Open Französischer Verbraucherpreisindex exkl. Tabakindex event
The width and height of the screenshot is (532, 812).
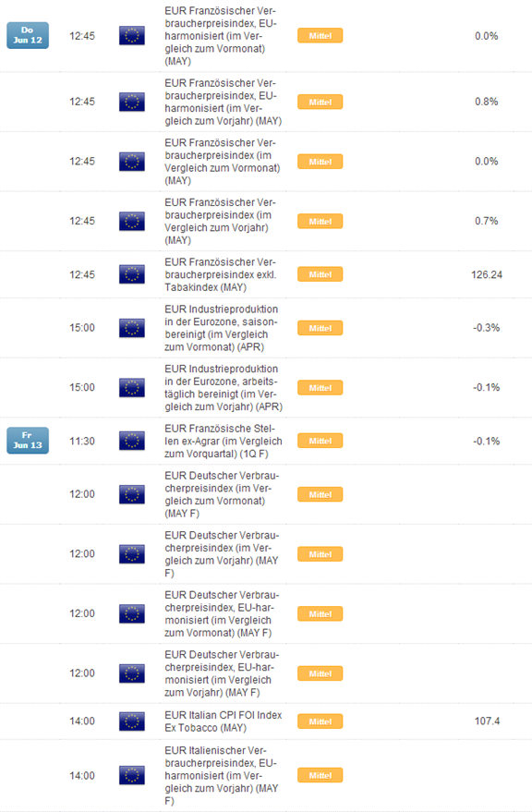(x=221, y=274)
